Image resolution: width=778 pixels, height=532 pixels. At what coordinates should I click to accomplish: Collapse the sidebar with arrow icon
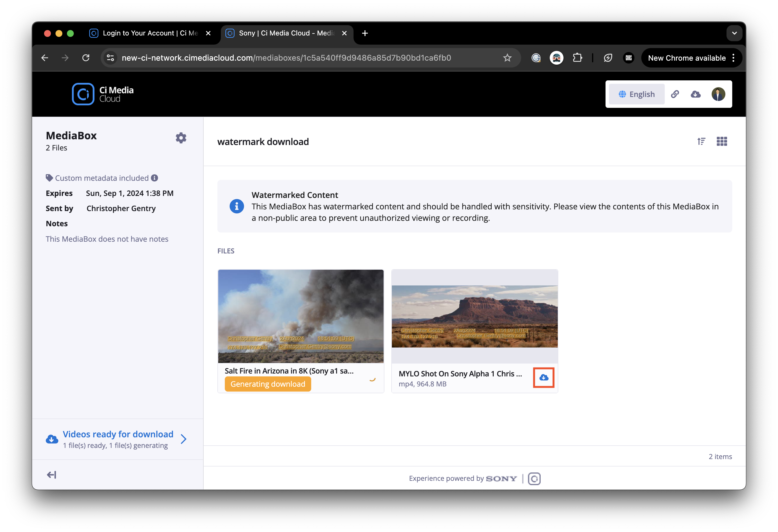click(51, 475)
